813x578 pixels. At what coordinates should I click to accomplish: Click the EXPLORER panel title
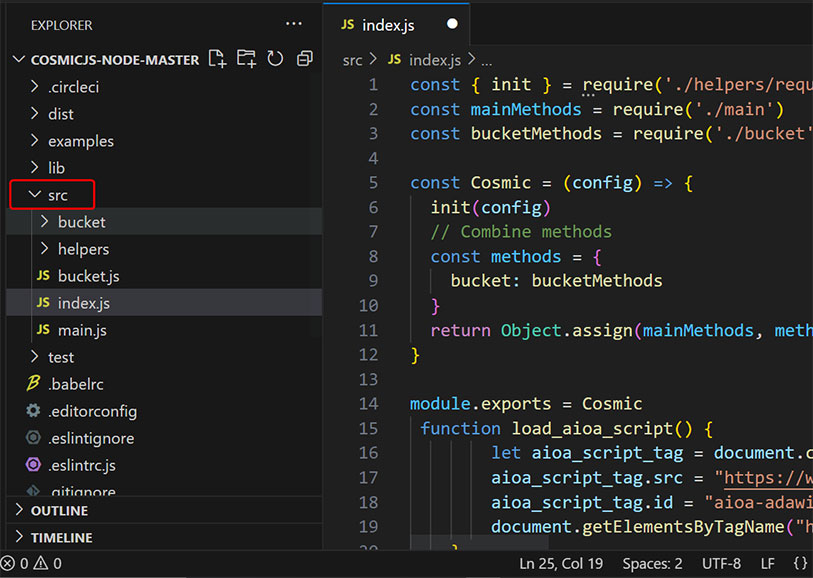[x=61, y=25]
